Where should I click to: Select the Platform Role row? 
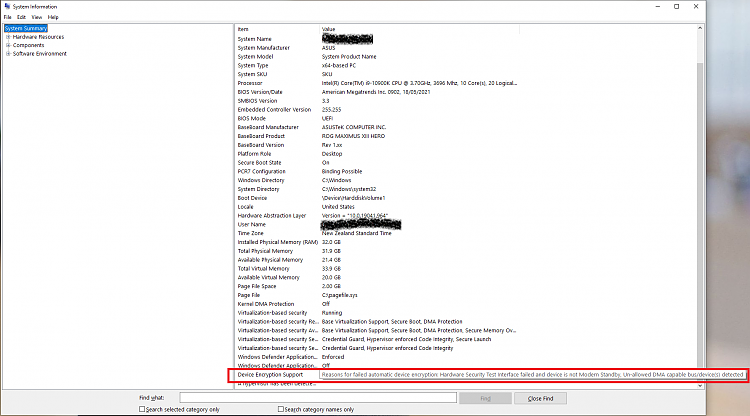click(x=377, y=154)
